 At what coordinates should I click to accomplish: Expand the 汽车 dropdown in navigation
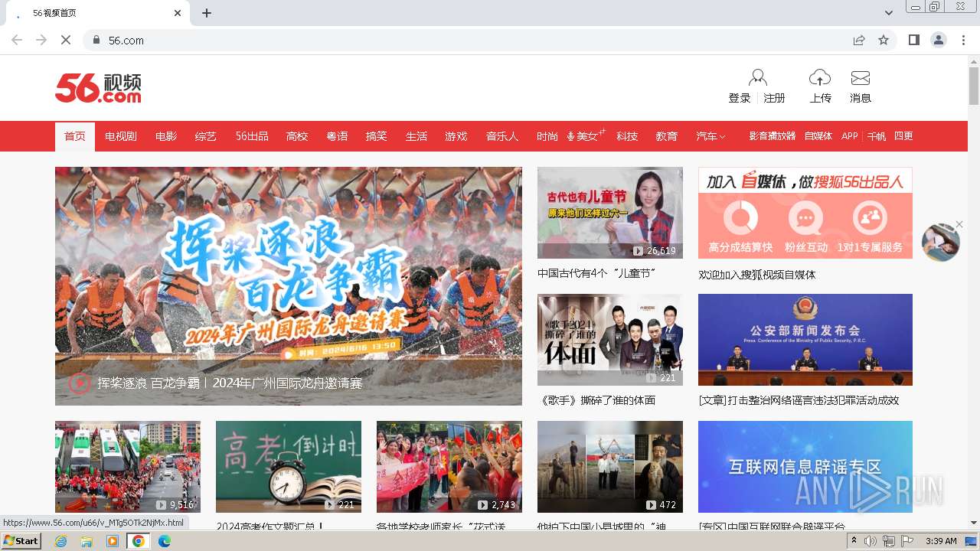point(710,136)
